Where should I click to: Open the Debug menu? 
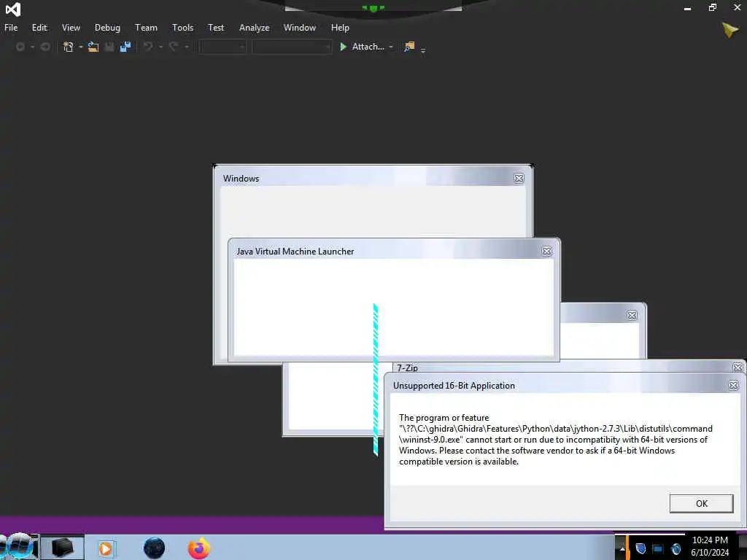(x=107, y=28)
